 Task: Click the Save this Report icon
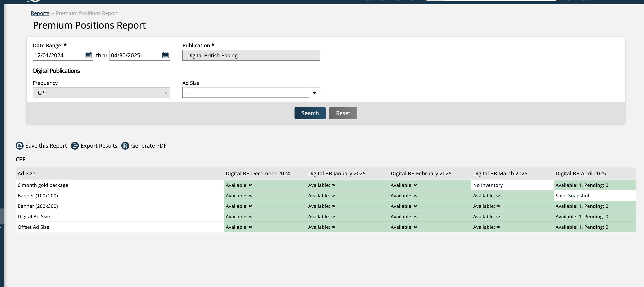(19, 145)
